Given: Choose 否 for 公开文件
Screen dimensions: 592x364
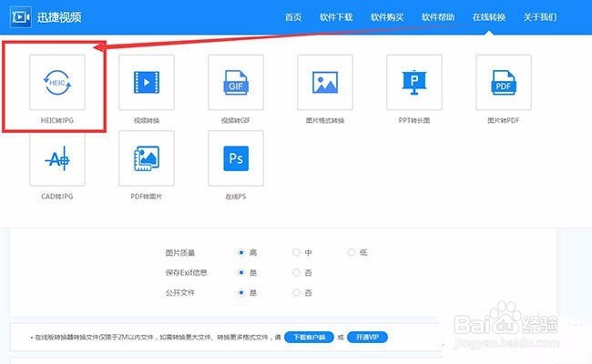Looking at the screenshot, I should pyautogui.click(x=296, y=292).
